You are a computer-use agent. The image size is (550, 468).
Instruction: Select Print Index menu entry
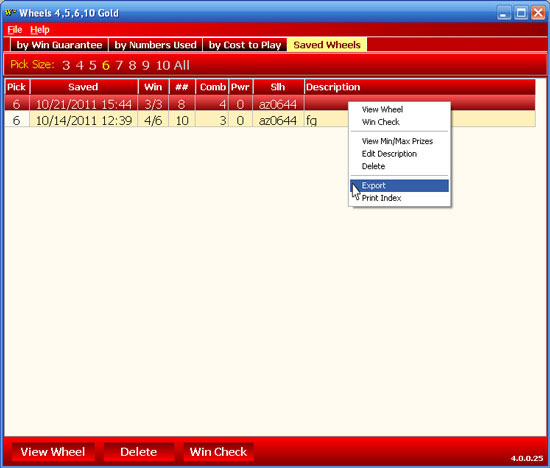[x=400, y=198]
